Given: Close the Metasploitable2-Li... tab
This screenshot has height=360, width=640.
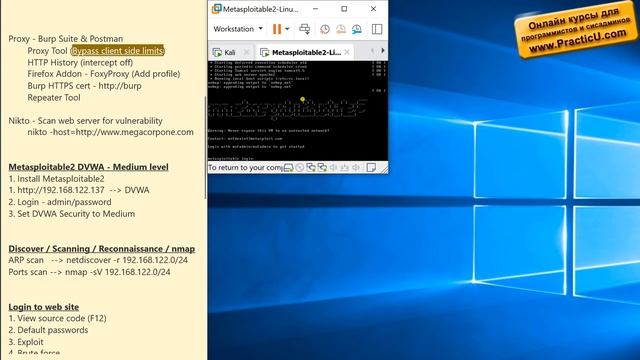Looking at the screenshot, I should (x=347, y=52).
